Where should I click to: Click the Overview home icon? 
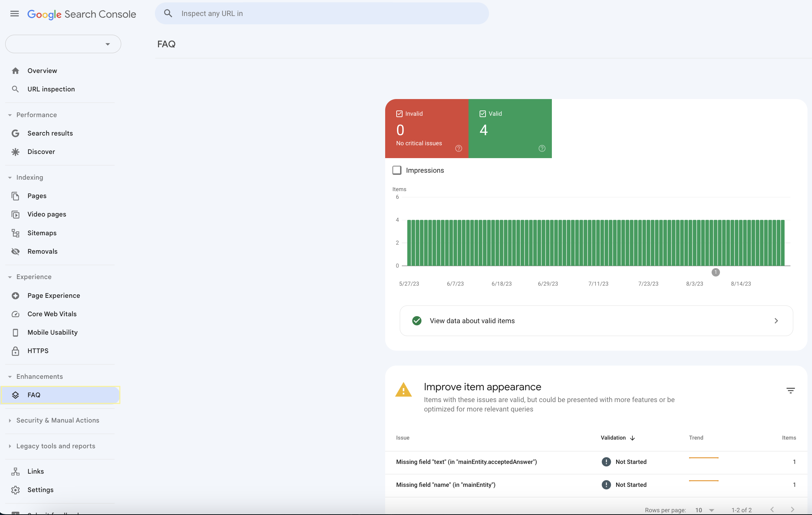[15, 71]
